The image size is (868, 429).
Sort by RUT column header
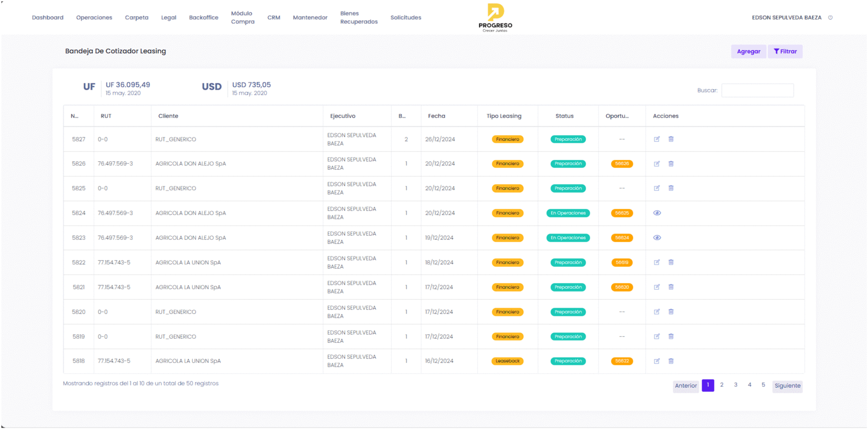[122, 116]
